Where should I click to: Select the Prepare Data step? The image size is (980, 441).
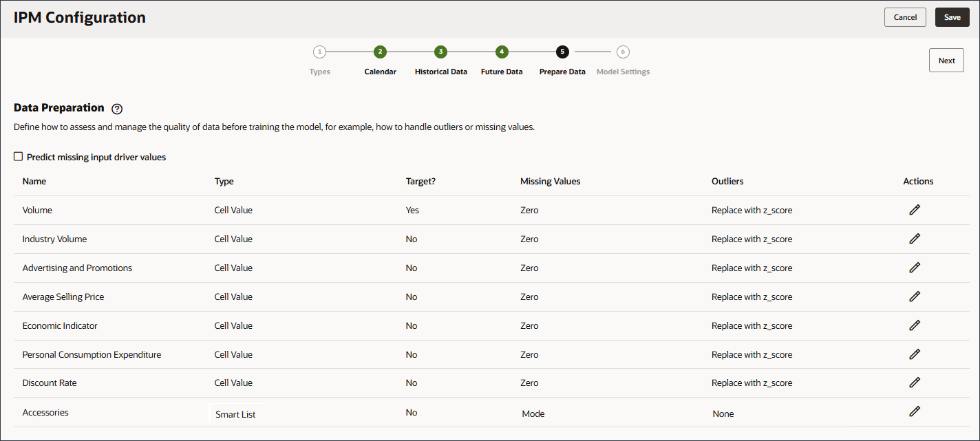click(562, 52)
